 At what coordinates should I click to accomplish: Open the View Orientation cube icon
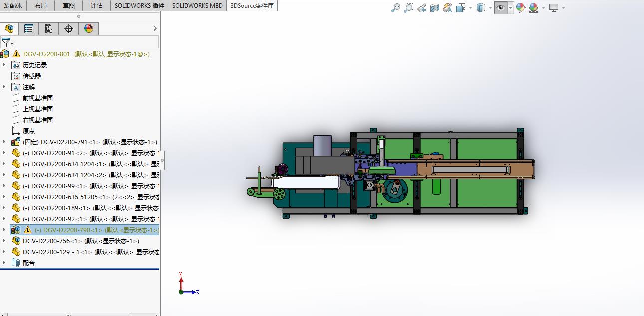460,8
